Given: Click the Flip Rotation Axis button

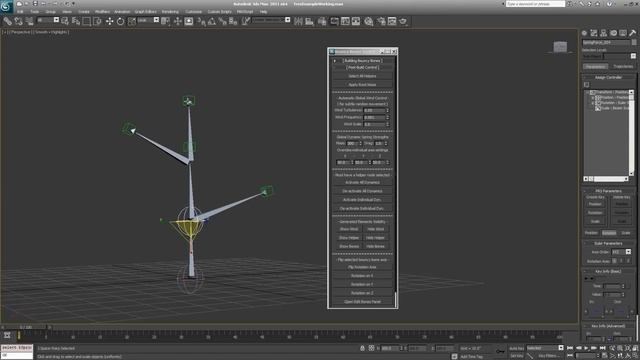Looking at the screenshot, I should [x=362, y=267].
